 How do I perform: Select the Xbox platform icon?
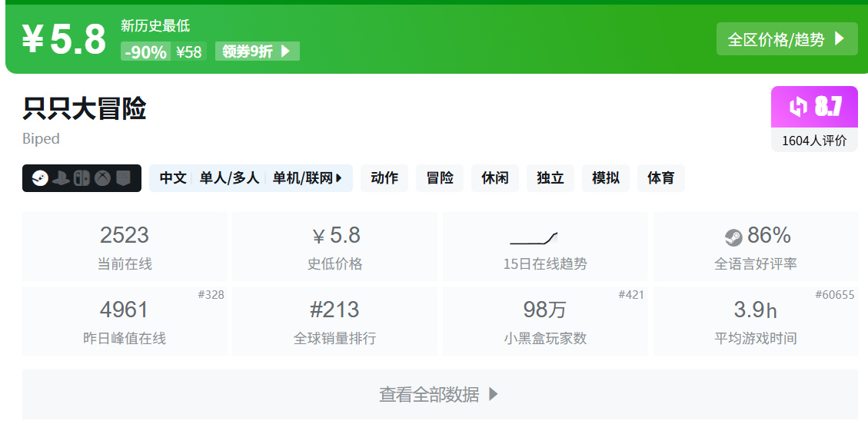102,178
